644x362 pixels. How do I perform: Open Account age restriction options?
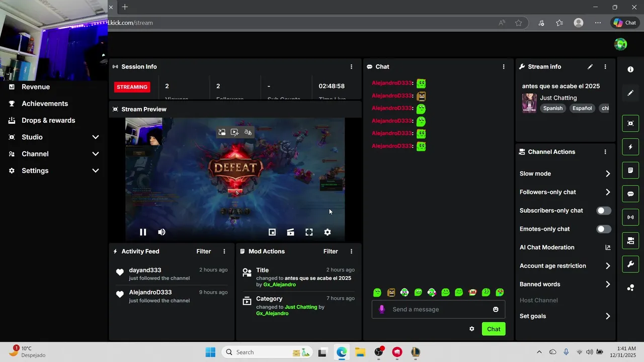point(608,266)
